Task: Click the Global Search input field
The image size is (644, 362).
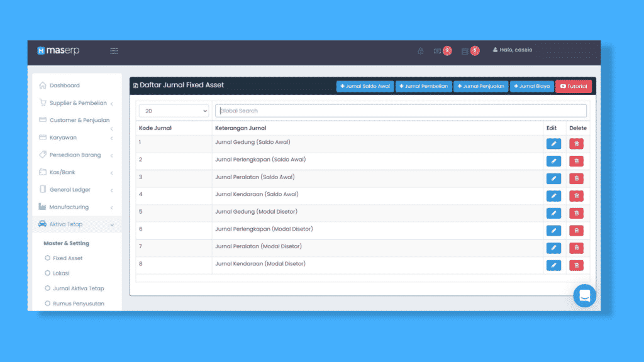Action: [401, 111]
